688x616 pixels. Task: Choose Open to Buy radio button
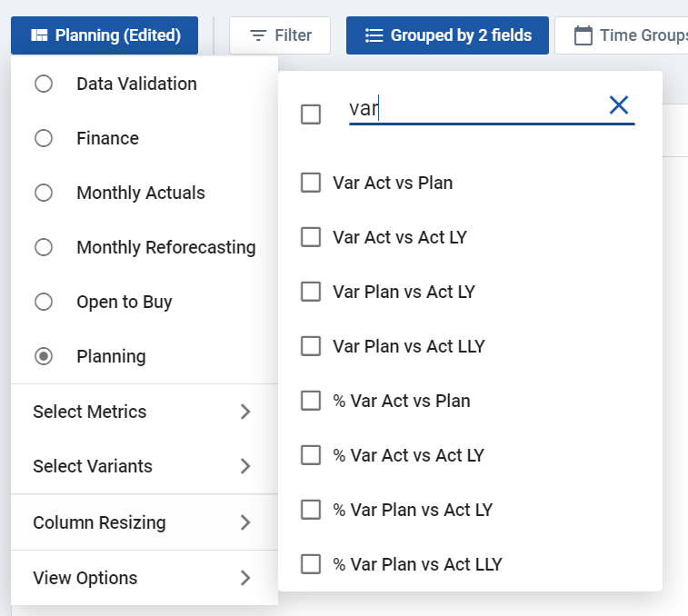click(x=44, y=302)
